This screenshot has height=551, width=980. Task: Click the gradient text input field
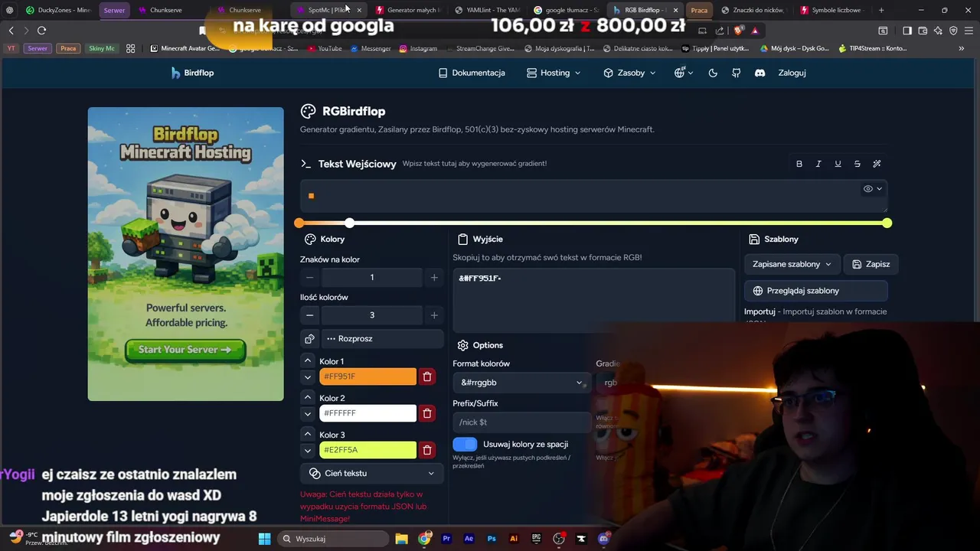coord(594,196)
